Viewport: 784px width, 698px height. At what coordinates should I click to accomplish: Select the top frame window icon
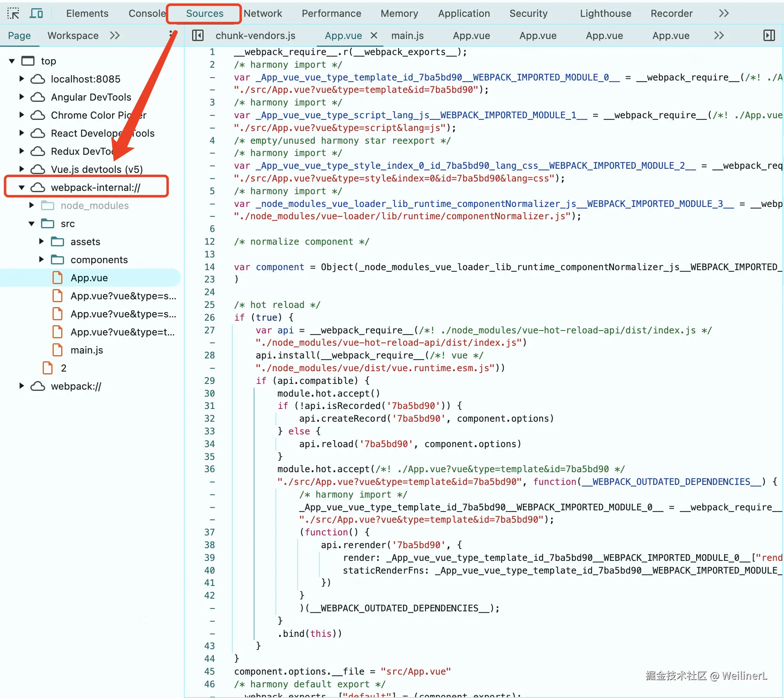coord(28,61)
